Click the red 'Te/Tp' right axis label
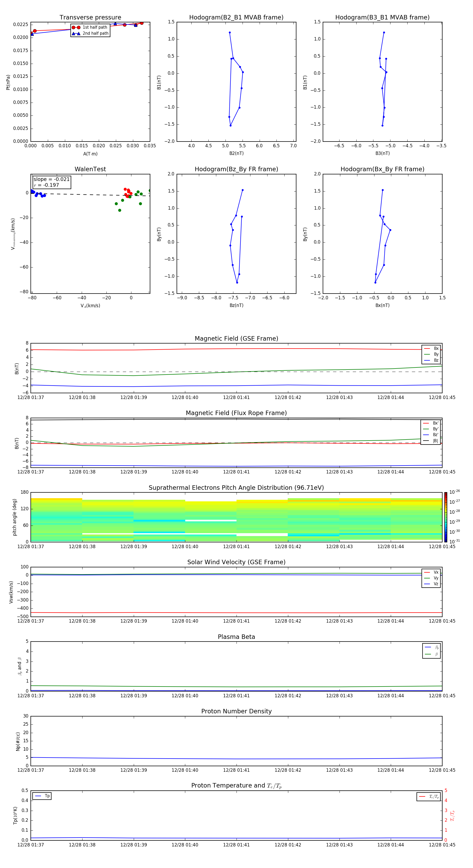 pos(452,816)
